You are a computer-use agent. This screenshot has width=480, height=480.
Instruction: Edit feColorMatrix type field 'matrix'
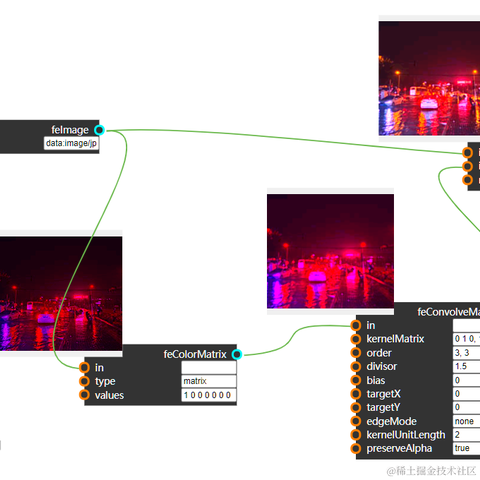pyautogui.click(x=209, y=381)
